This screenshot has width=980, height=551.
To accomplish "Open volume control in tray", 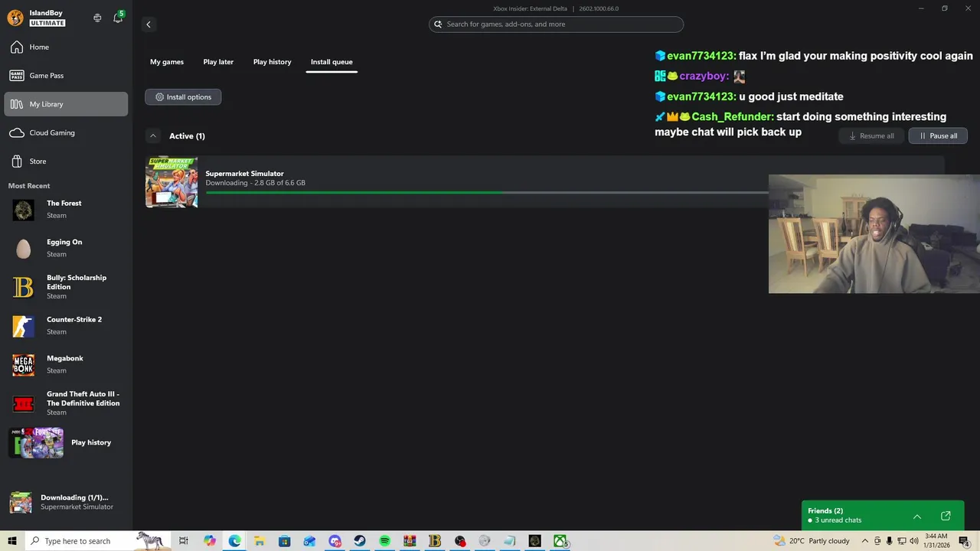I will click(913, 541).
